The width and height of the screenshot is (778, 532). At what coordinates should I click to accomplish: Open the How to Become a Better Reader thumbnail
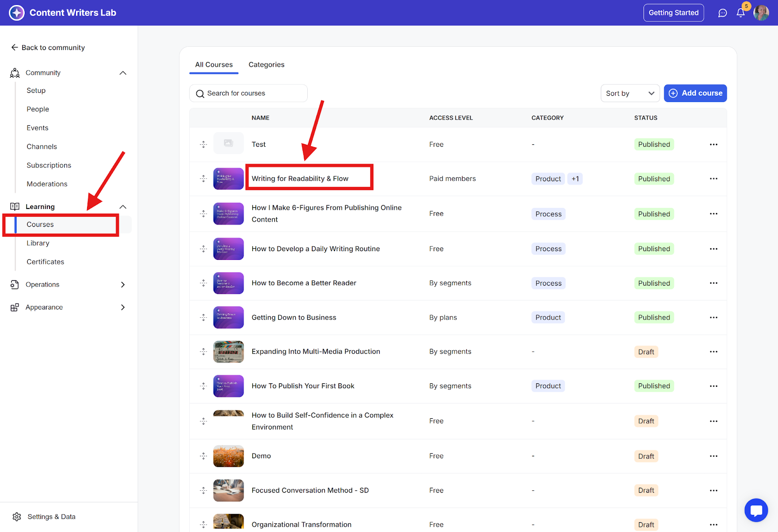(x=229, y=283)
